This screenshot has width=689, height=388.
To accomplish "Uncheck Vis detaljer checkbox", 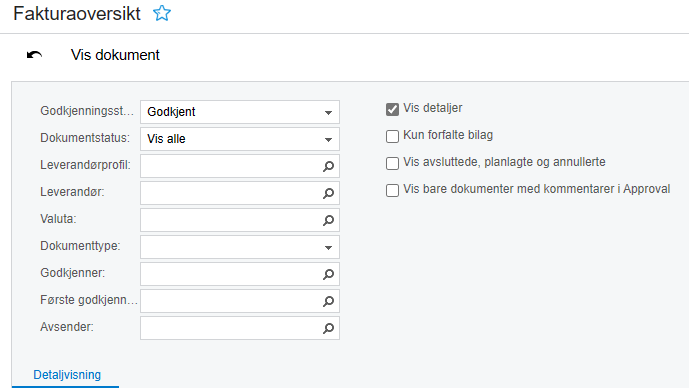I will pos(392,109).
